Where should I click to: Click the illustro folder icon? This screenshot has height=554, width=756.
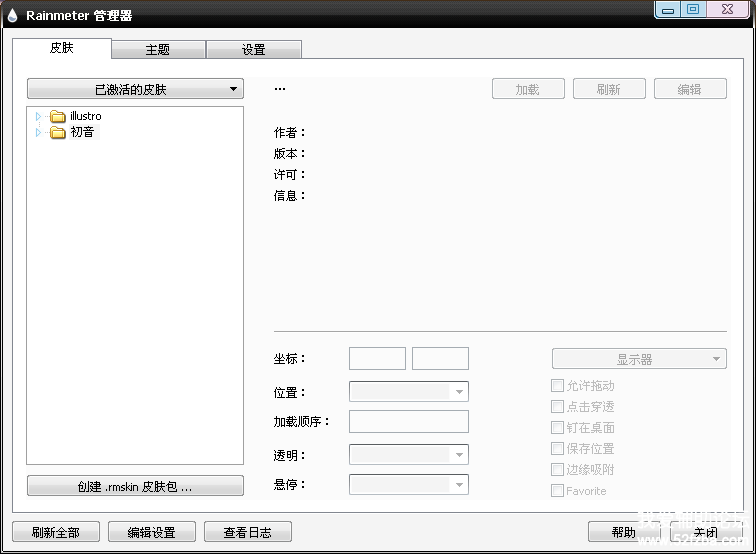click(x=58, y=116)
